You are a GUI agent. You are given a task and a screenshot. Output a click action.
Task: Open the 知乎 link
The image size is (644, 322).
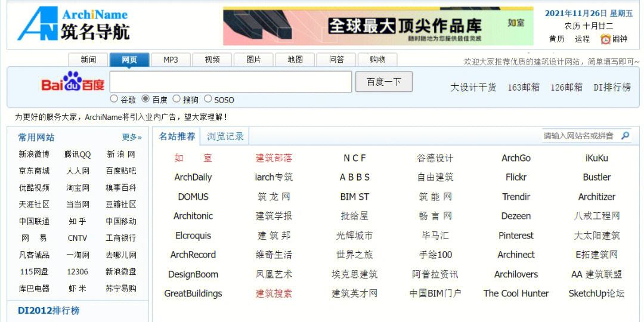pos(78,221)
